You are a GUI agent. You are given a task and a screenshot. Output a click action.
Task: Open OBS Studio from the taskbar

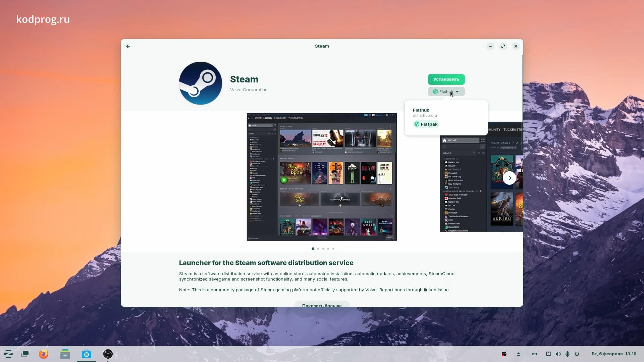(108, 354)
